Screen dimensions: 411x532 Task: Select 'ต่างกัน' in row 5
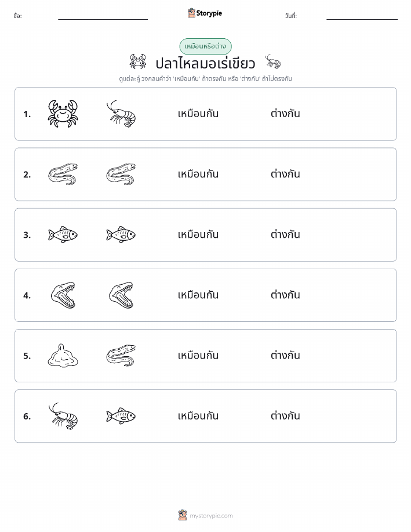click(285, 355)
